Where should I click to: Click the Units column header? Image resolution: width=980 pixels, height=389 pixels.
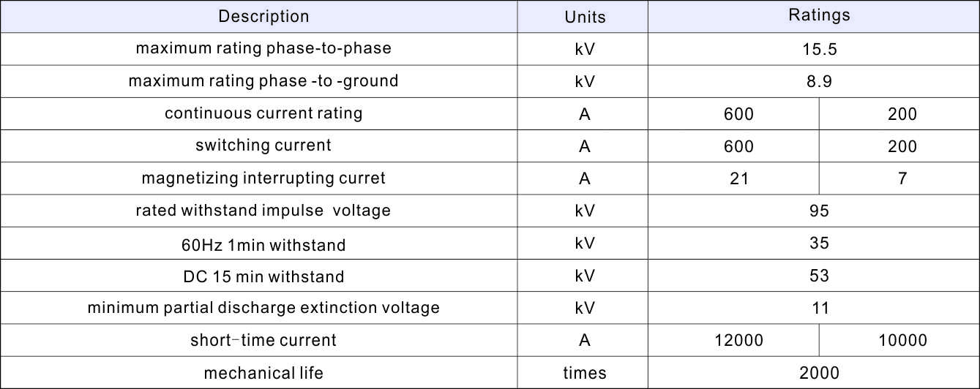click(x=585, y=17)
